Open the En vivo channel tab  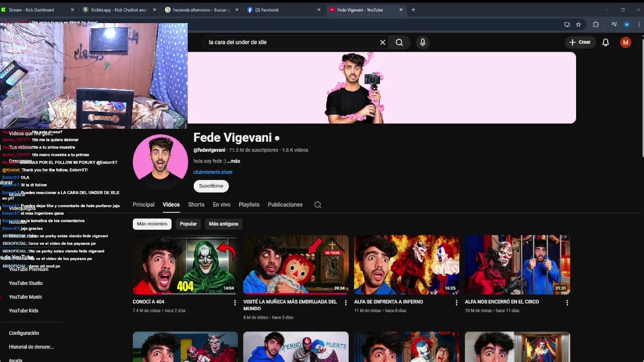[221, 205]
